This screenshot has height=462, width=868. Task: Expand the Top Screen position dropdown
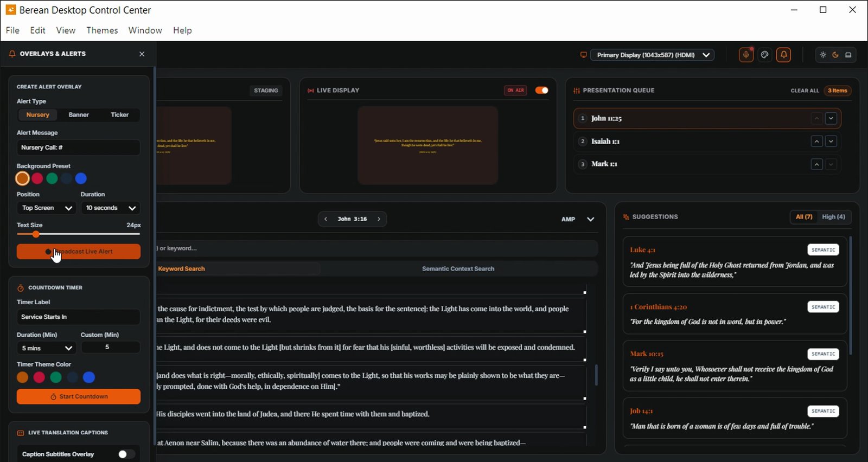pyautogui.click(x=47, y=208)
